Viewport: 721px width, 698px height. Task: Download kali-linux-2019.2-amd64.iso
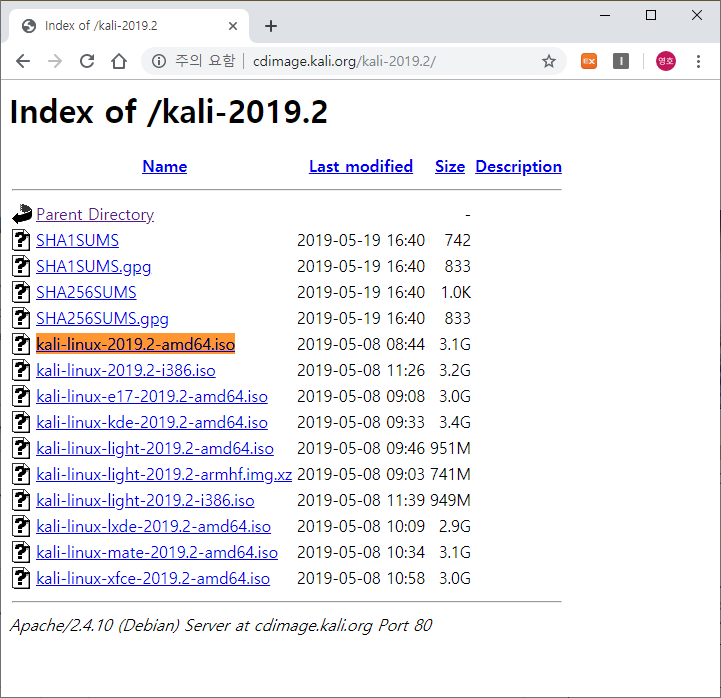tap(136, 344)
